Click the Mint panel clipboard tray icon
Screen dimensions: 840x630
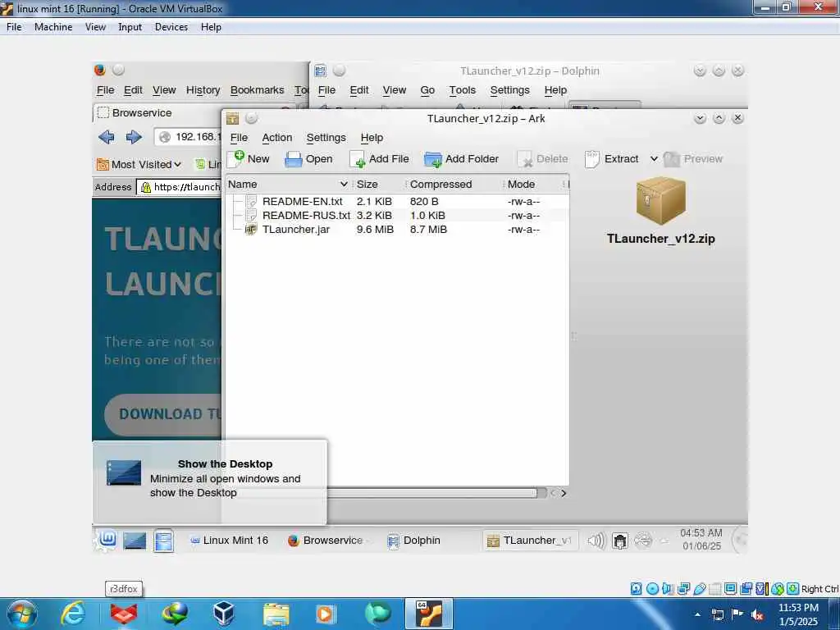click(620, 541)
